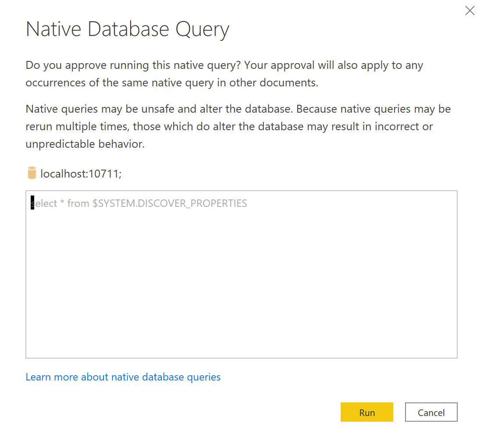This screenshot has width=484, height=448.
Task: Click the black text cursor in query box
Action: click(32, 203)
